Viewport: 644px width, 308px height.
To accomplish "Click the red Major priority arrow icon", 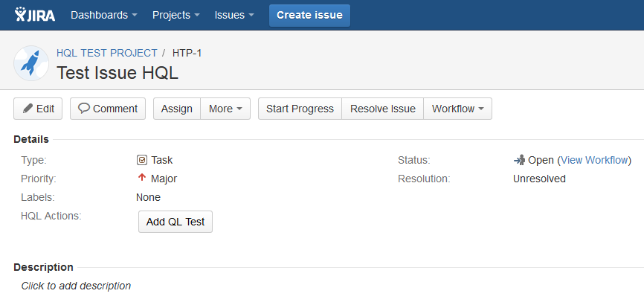I will point(142,179).
